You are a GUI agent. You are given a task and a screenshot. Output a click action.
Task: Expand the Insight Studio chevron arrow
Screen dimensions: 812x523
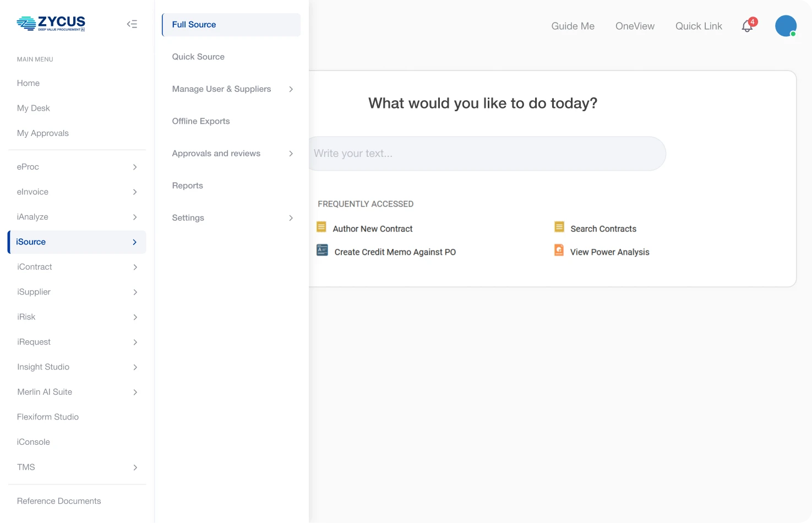(135, 367)
